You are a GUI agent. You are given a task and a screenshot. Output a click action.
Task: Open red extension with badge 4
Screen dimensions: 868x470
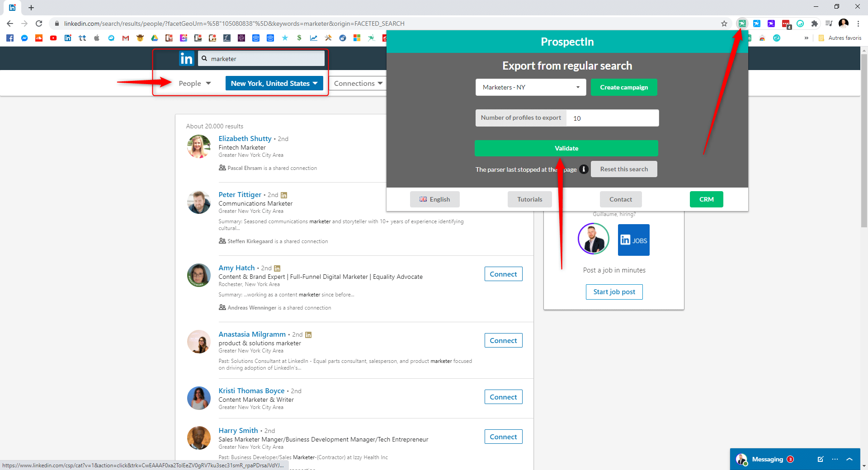point(786,24)
